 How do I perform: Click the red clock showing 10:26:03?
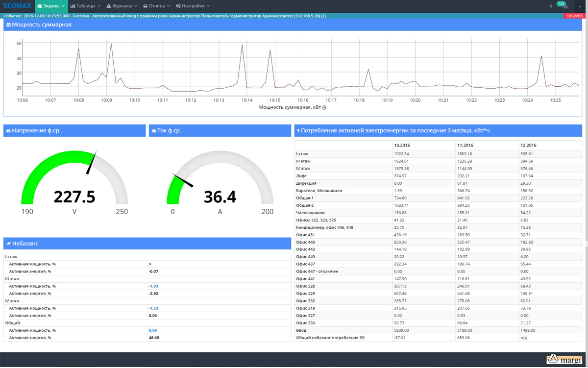pos(574,16)
